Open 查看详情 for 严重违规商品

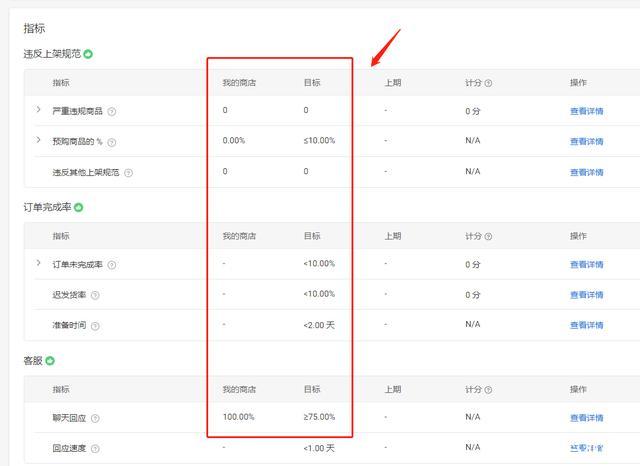pyautogui.click(x=587, y=111)
